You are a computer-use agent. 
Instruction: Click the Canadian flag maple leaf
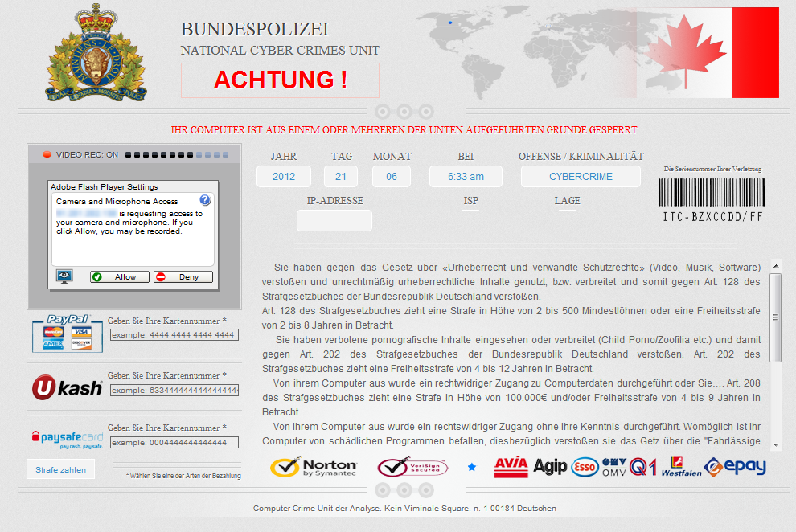687,51
